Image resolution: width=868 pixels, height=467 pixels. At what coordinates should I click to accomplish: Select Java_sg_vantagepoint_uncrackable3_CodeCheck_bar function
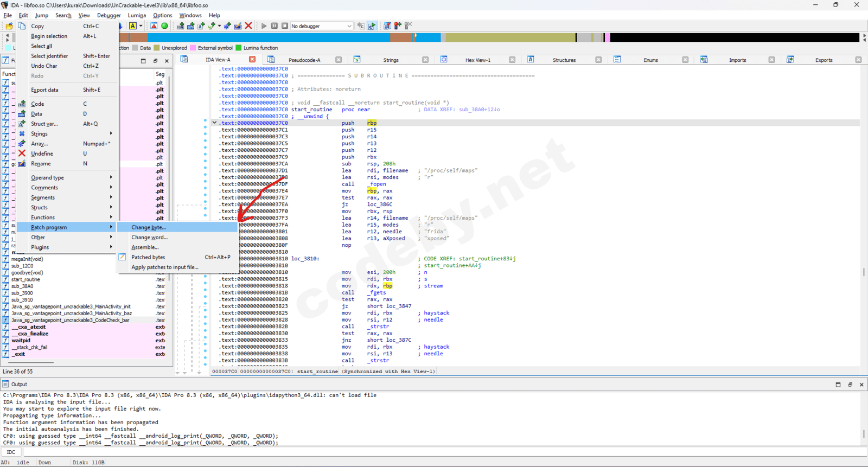(71, 321)
